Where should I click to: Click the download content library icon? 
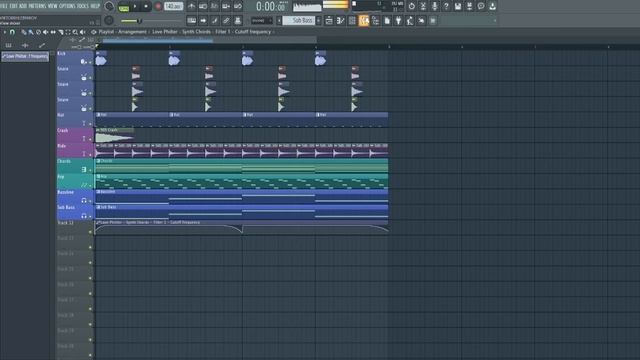pos(492,6)
